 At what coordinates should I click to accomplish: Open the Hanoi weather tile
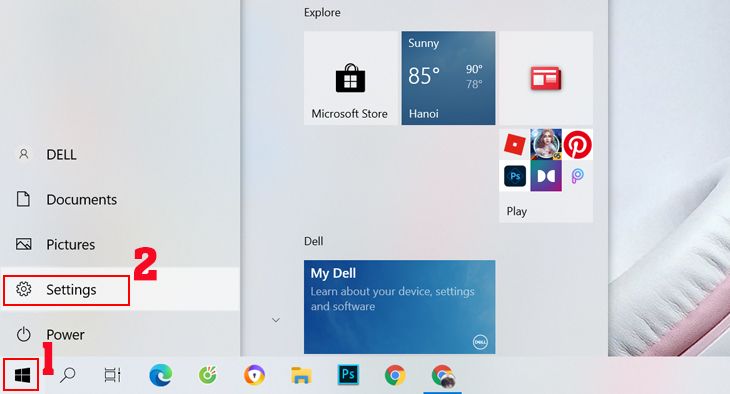click(x=448, y=78)
